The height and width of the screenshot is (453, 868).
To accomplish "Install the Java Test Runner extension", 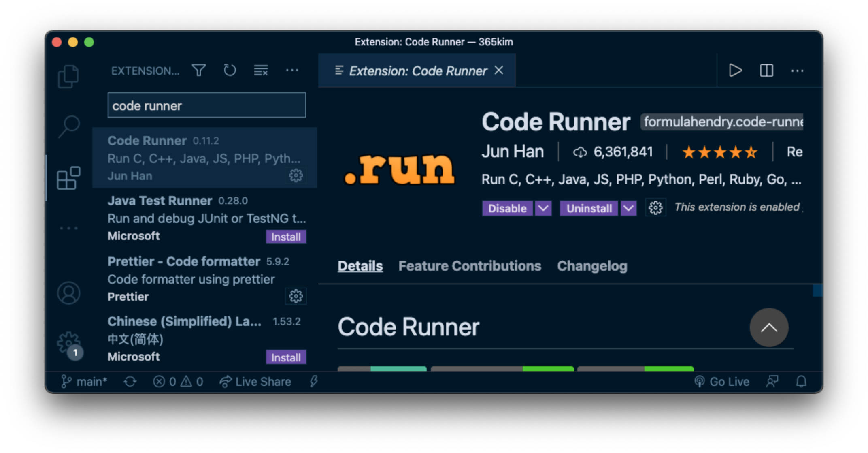I will pyautogui.click(x=286, y=237).
